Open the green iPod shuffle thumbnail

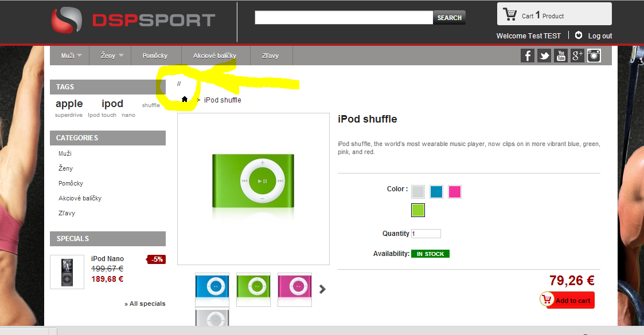[x=253, y=290]
